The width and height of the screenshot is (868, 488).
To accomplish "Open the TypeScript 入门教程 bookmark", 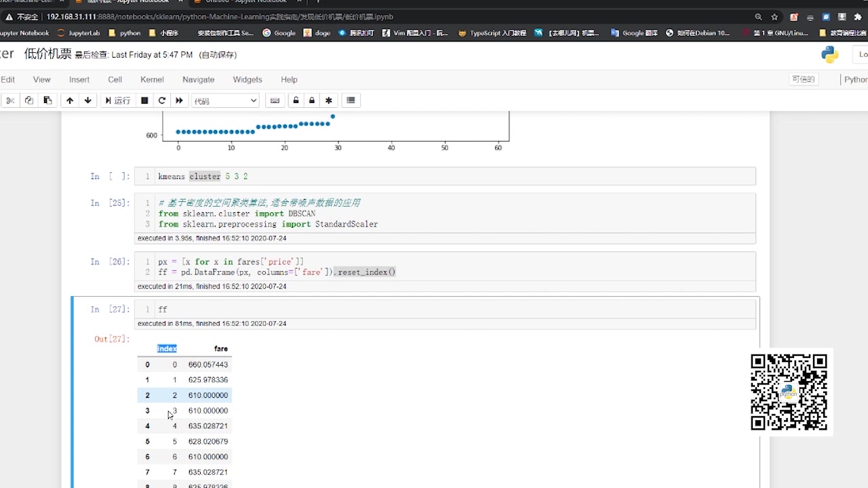I will coord(492,33).
